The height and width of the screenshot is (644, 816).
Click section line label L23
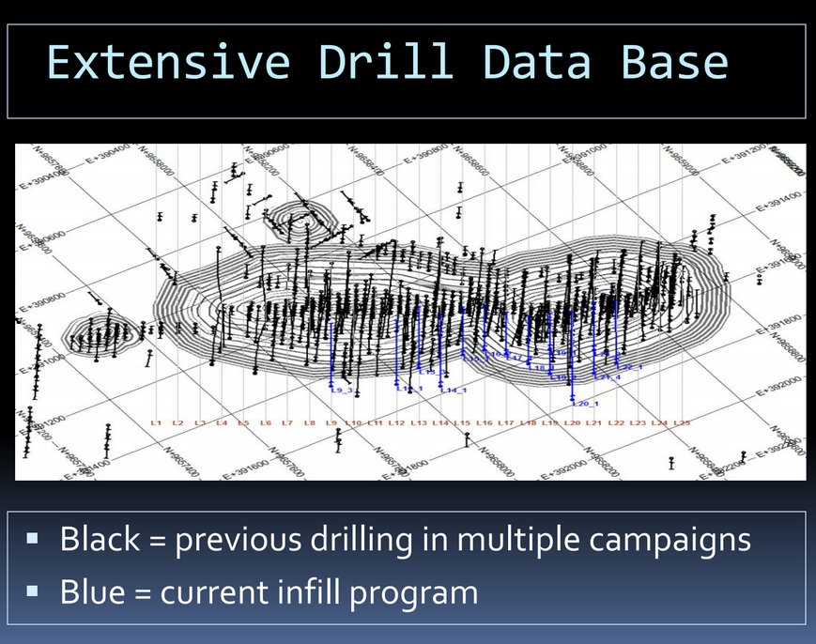click(x=638, y=422)
